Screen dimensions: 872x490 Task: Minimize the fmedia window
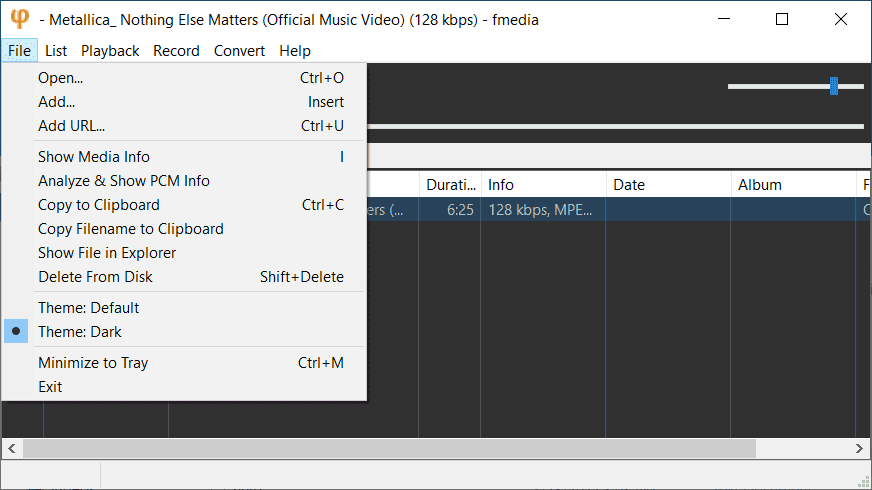pos(724,19)
